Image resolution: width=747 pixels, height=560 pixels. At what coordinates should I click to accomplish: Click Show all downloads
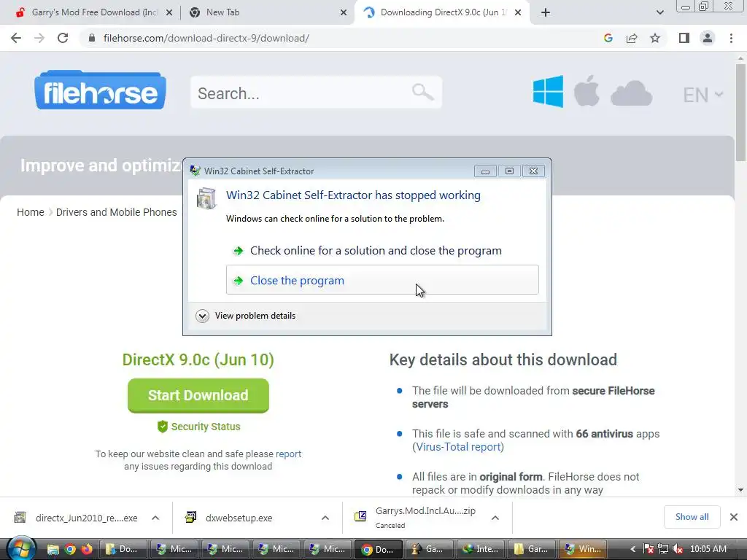pyautogui.click(x=692, y=517)
